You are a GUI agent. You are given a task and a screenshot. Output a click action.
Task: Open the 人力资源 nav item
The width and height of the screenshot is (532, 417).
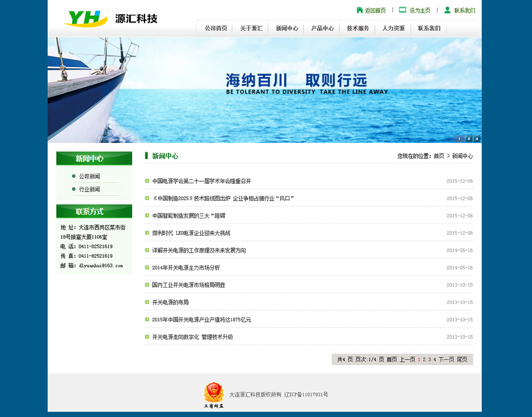[393, 29]
